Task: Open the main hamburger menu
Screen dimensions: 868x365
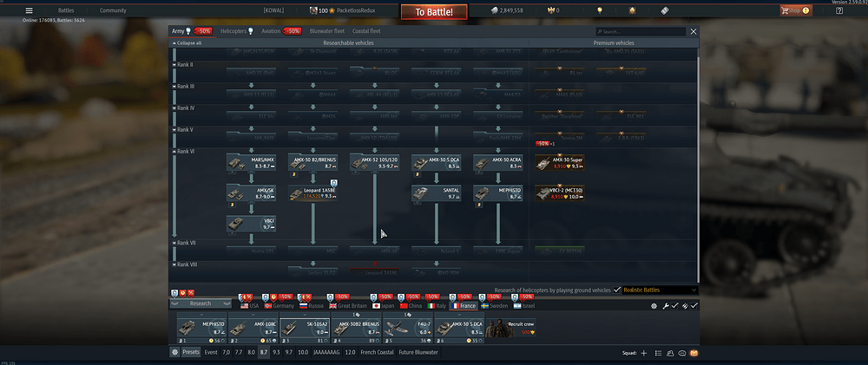Action: pos(29,10)
